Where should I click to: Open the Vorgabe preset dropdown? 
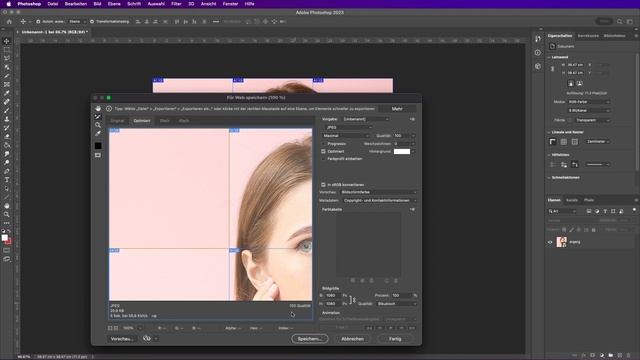pos(366,119)
